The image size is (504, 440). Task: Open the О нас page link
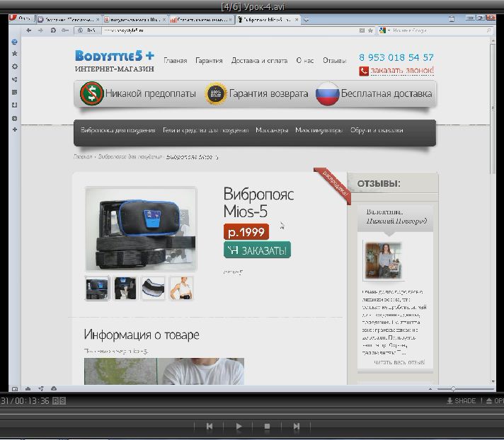click(x=304, y=60)
